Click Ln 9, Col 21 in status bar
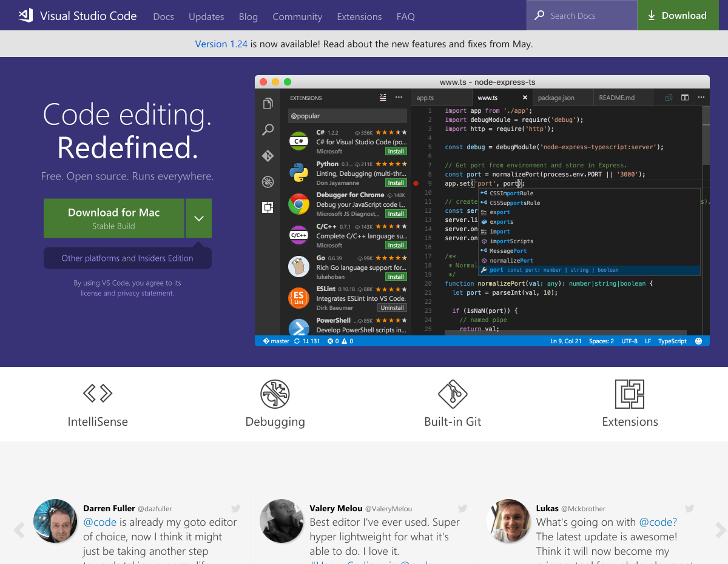 [565, 341]
